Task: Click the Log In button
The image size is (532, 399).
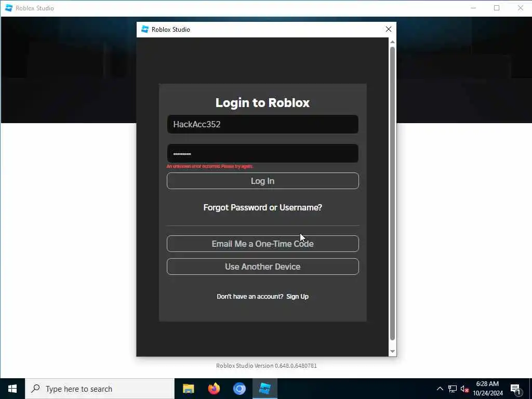Action: click(x=262, y=181)
